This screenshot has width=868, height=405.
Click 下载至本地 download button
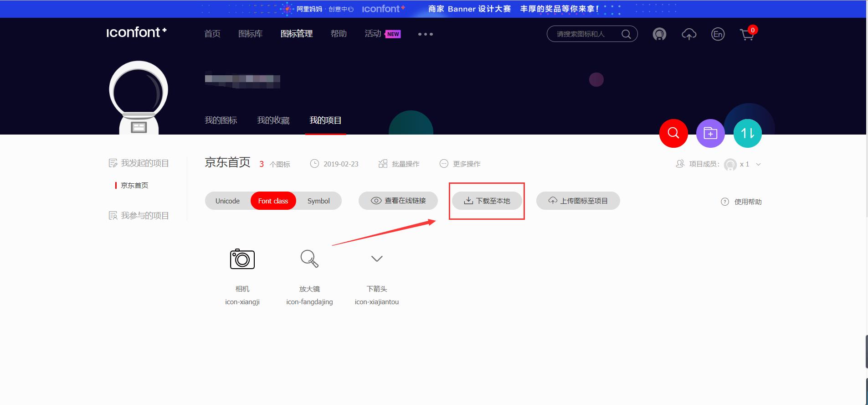(x=487, y=201)
